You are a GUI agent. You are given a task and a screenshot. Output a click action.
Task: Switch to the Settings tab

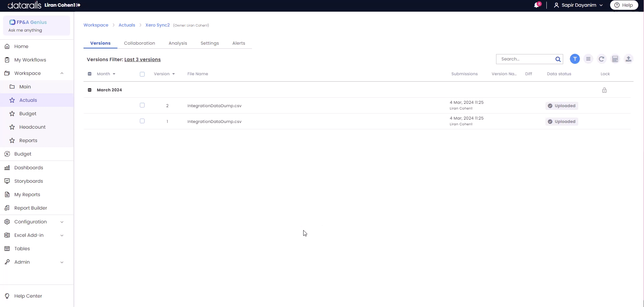pyautogui.click(x=210, y=43)
